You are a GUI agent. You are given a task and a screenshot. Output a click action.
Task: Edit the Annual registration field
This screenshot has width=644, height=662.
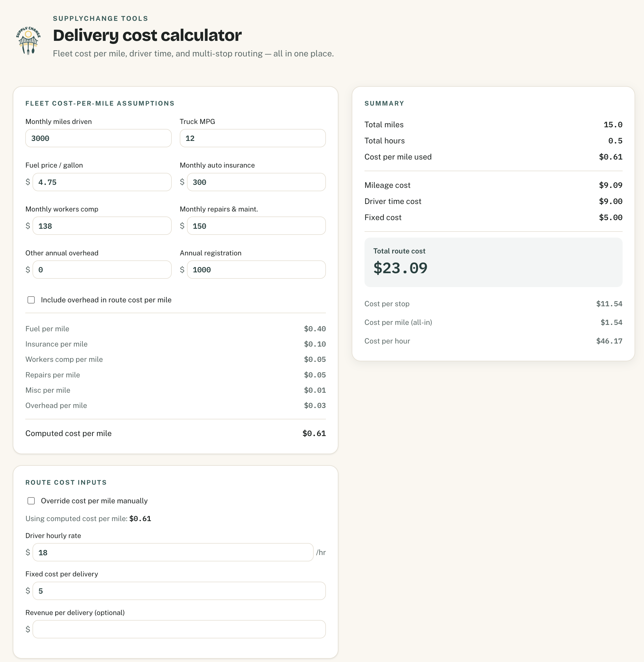pyautogui.click(x=256, y=270)
